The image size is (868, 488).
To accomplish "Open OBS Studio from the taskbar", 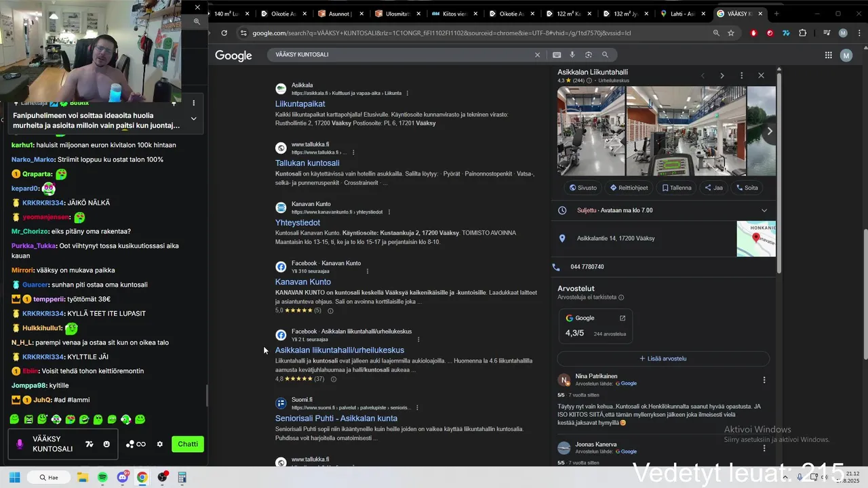I will pos(162,477).
